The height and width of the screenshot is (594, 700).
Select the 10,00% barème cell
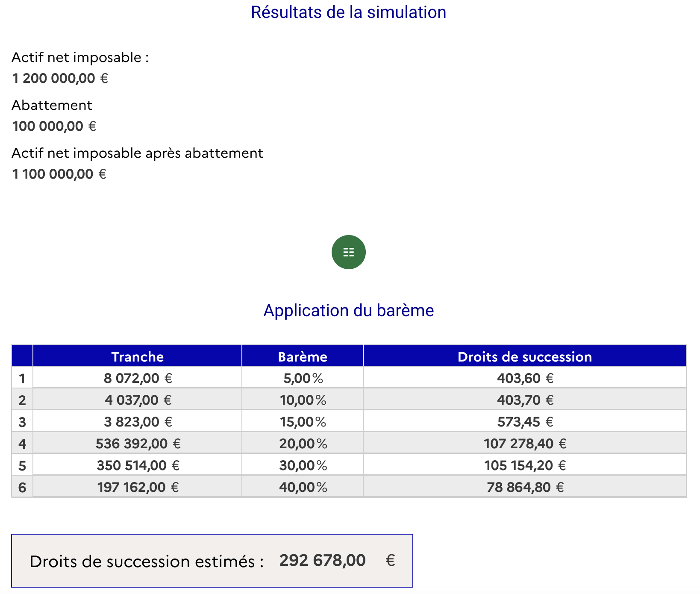[303, 400]
